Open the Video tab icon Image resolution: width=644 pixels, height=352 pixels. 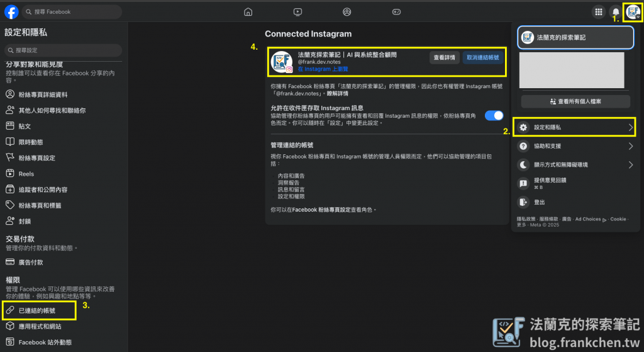click(x=297, y=12)
